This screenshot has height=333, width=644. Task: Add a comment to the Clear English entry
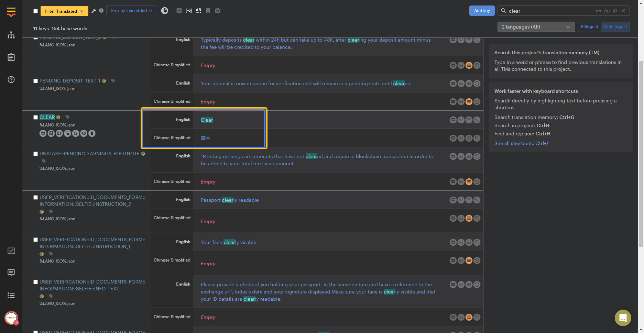coord(453,120)
